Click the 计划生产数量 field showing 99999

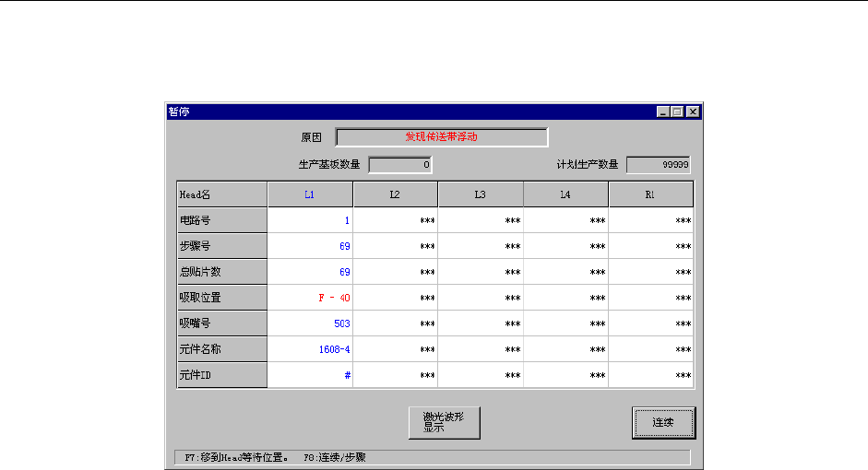click(659, 165)
